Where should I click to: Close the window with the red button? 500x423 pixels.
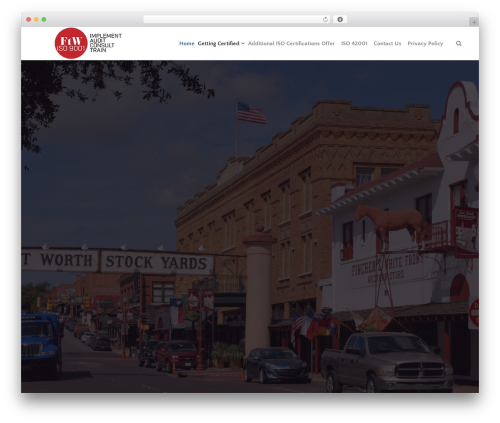point(29,20)
